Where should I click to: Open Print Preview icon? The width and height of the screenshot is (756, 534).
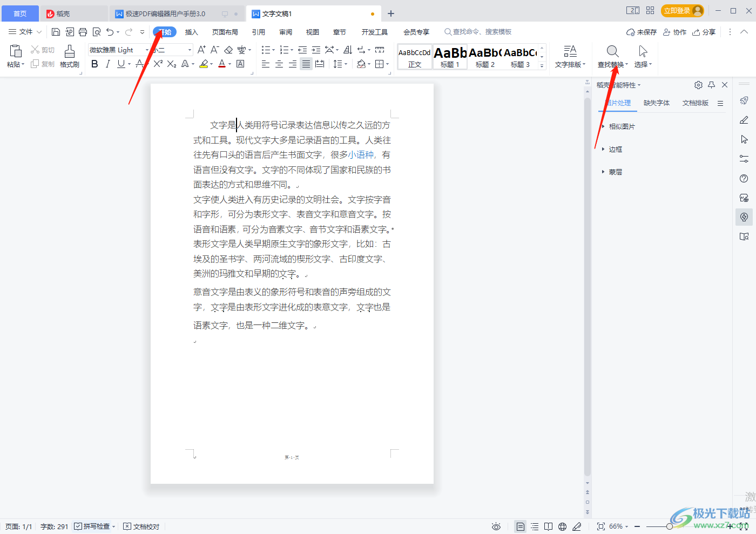(97, 32)
